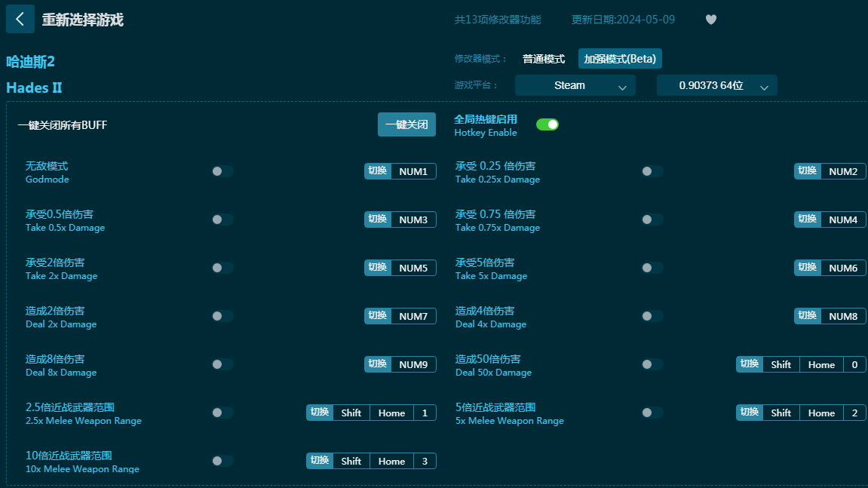The image size is (868, 488).
Task: Click the 一键关闭 button
Action: tap(406, 124)
